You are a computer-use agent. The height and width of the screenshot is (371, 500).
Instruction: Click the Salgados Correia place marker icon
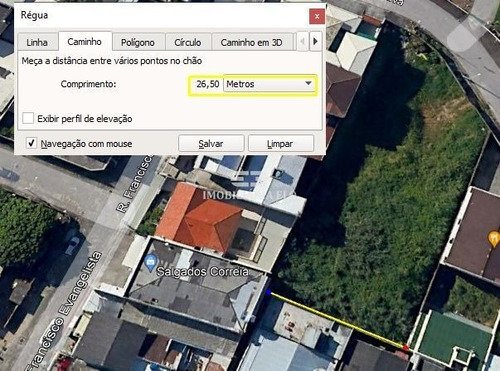[151, 262]
